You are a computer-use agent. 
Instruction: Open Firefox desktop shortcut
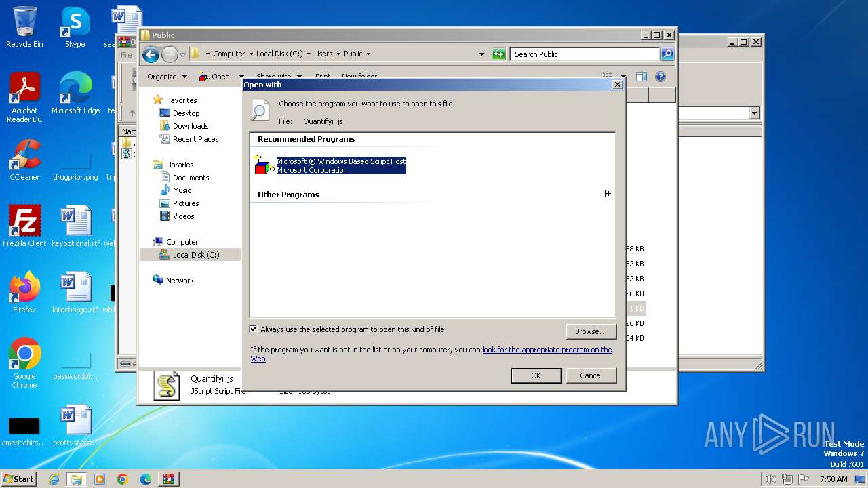coord(24,293)
